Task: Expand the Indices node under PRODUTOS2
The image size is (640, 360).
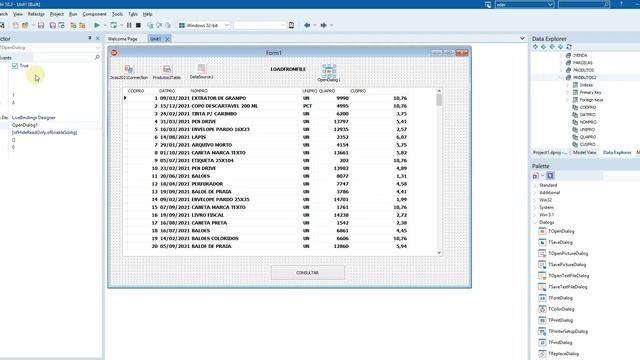Action: [568, 85]
